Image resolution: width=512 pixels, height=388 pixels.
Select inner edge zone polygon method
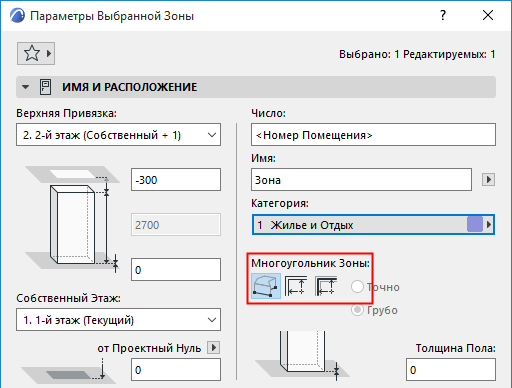(x=296, y=286)
